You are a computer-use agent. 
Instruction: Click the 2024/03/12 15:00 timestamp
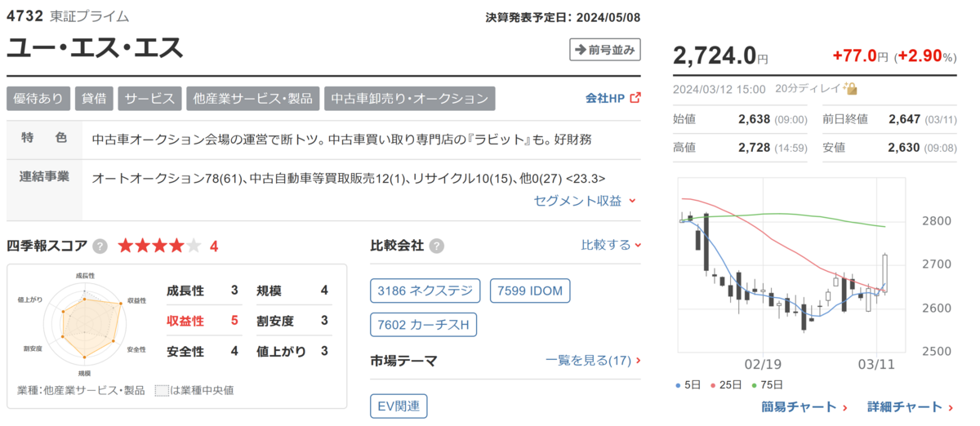pos(719,89)
